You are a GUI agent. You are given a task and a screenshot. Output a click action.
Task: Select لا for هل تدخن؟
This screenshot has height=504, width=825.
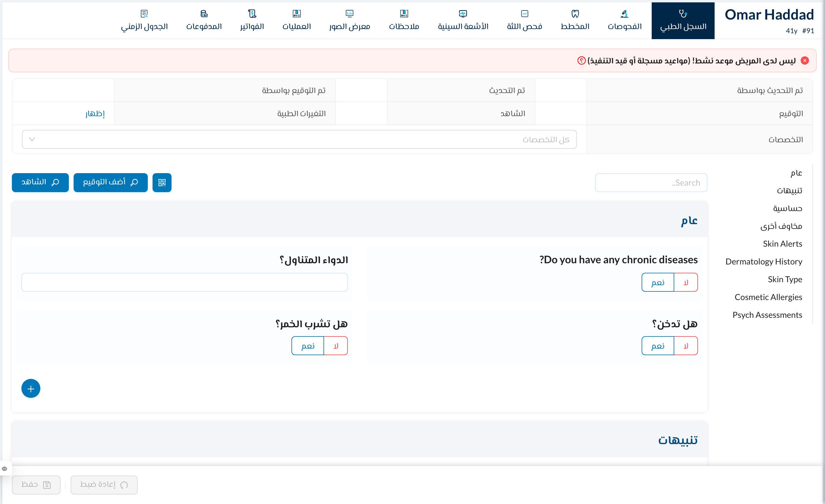pos(686,346)
